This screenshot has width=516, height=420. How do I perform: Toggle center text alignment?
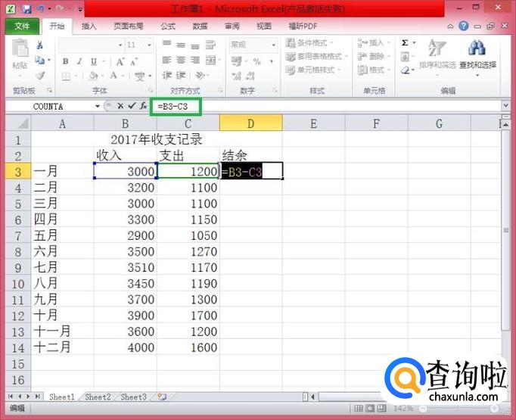[181, 61]
